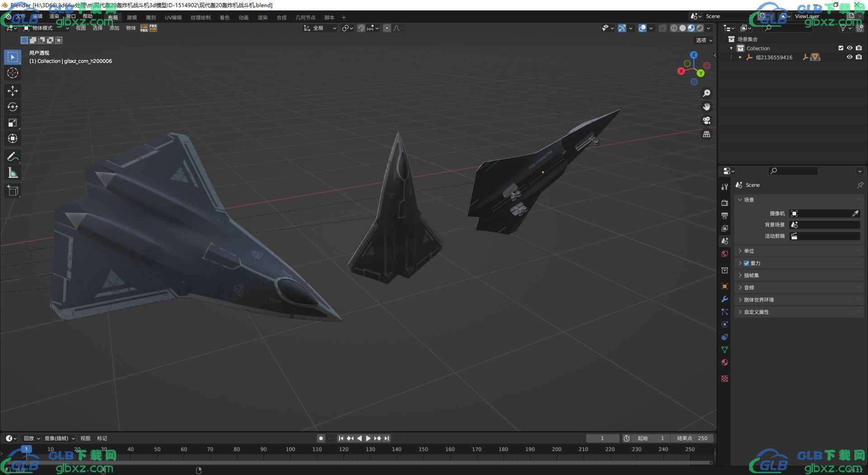Open the 全局 transform orientation dropdown
The width and height of the screenshot is (868, 475).
click(x=320, y=28)
